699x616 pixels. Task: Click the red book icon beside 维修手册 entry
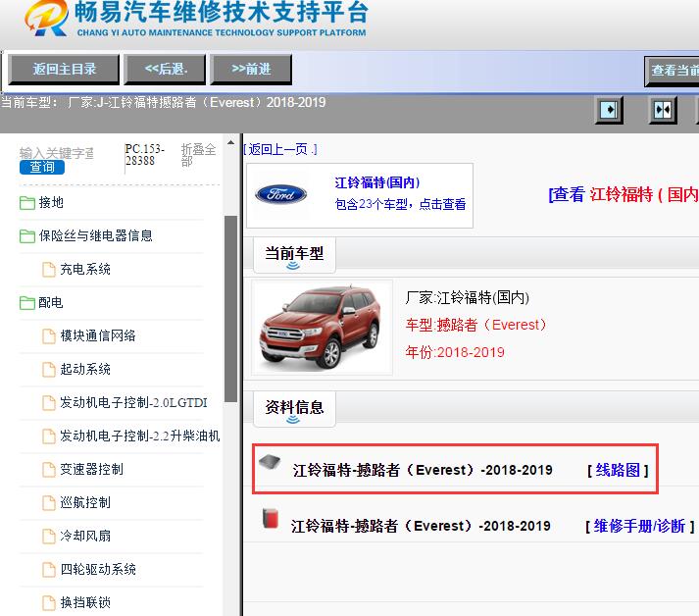coord(271,518)
